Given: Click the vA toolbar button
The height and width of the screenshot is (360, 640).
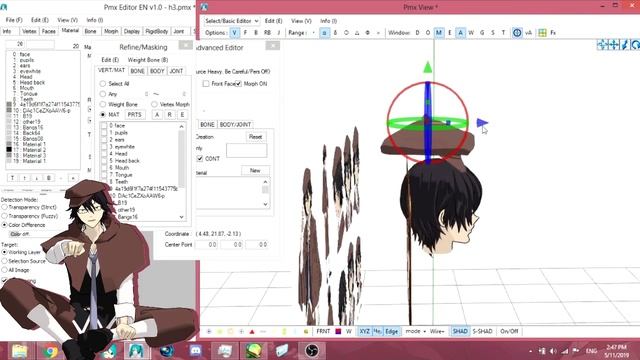Looking at the screenshot, I should coord(528,33).
